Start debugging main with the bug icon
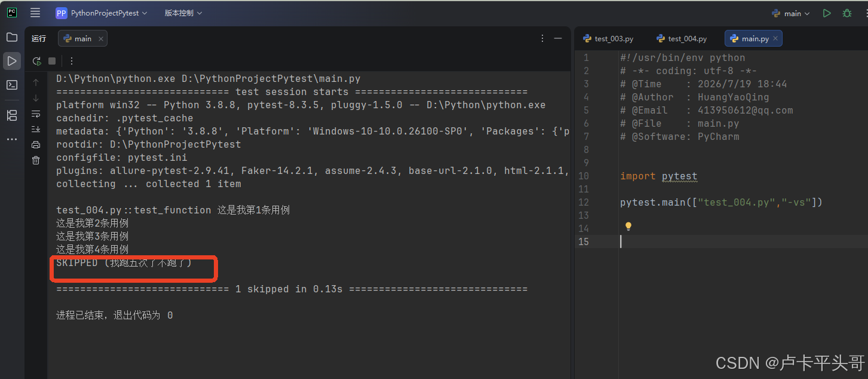 tap(847, 13)
